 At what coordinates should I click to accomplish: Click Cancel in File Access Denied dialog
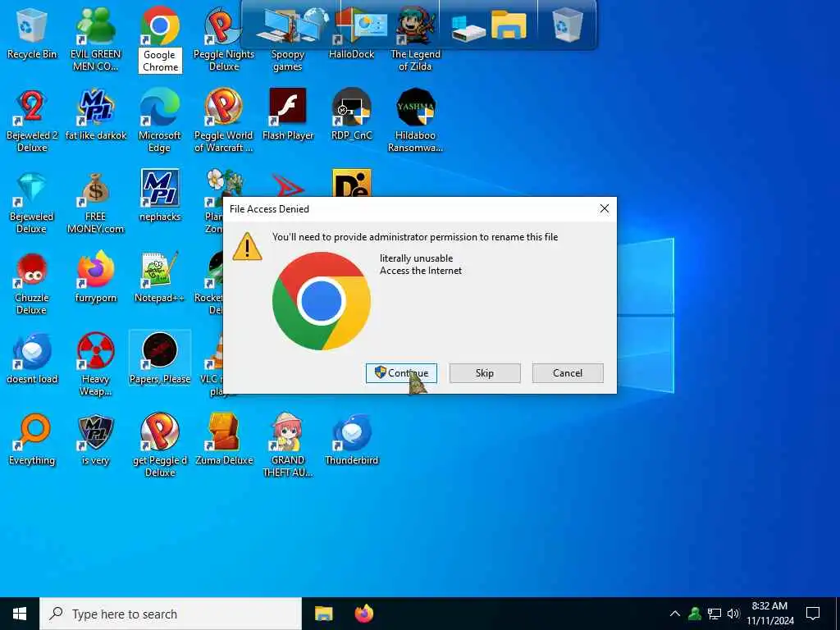pos(568,373)
